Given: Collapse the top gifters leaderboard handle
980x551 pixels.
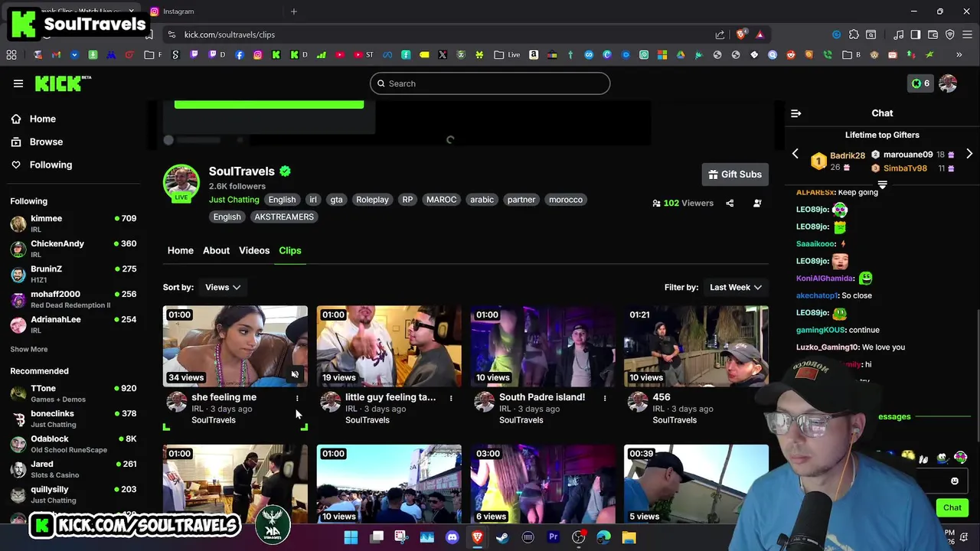Looking at the screenshot, I should pos(882,184).
